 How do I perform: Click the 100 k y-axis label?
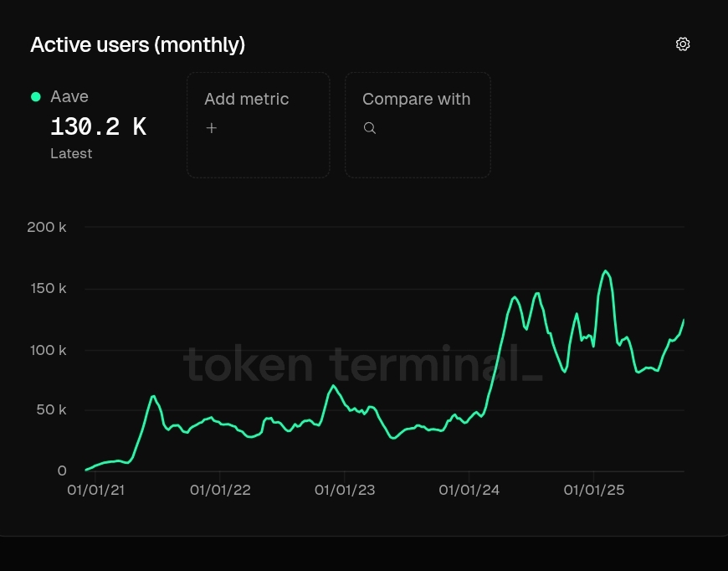[x=48, y=350]
